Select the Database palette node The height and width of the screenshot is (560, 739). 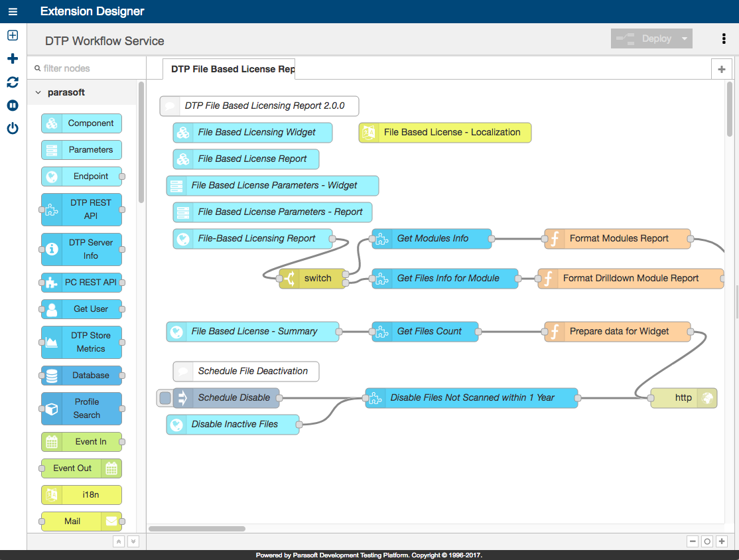tap(82, 376)
